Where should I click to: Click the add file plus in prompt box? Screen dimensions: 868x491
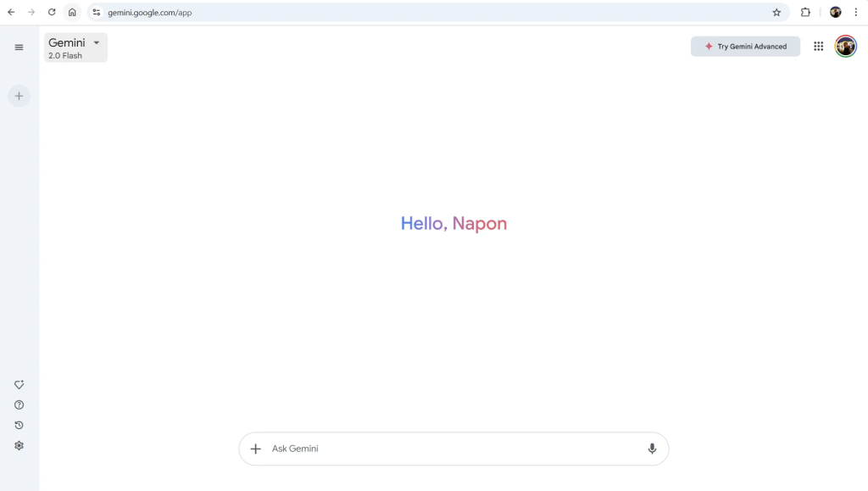point(255,449)
